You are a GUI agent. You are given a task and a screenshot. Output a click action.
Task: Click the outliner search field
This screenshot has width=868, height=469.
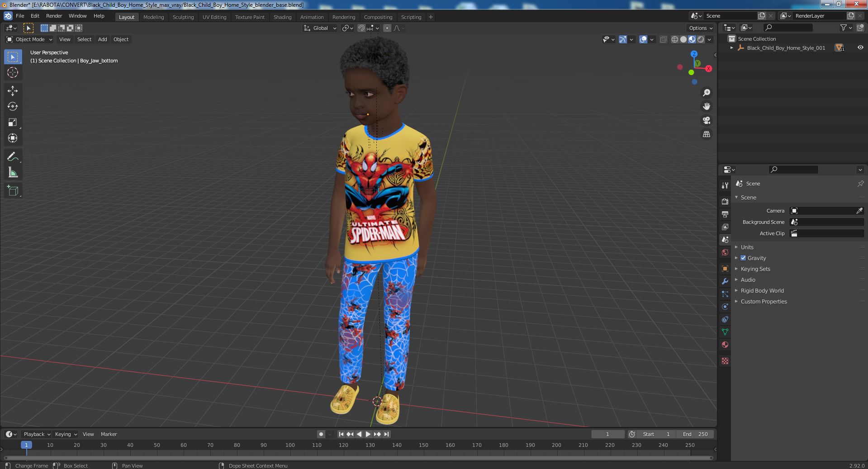tap(787, 28)
